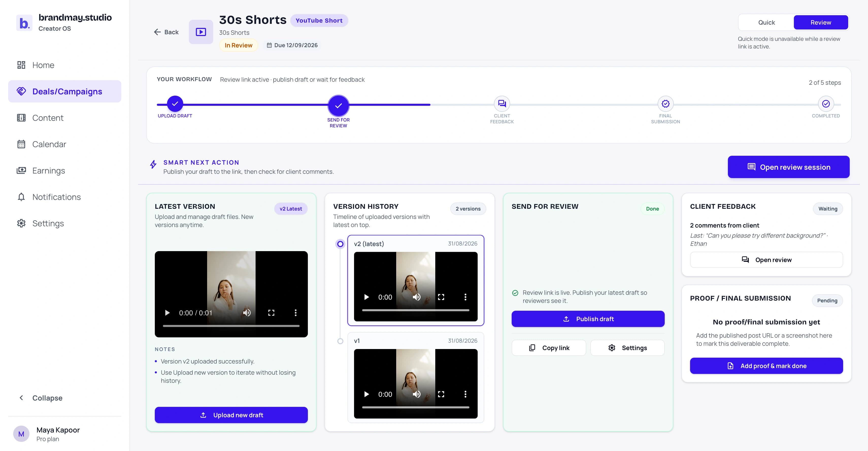The image size is (868, 451).
Task: Click the v2 Latest badge
Action: (x=291, y=209)
